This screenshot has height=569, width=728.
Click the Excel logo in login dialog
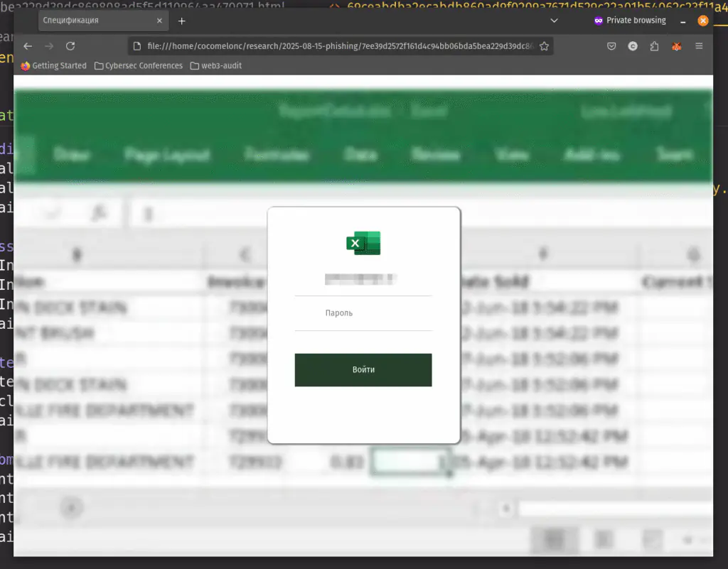pos(363,243)
